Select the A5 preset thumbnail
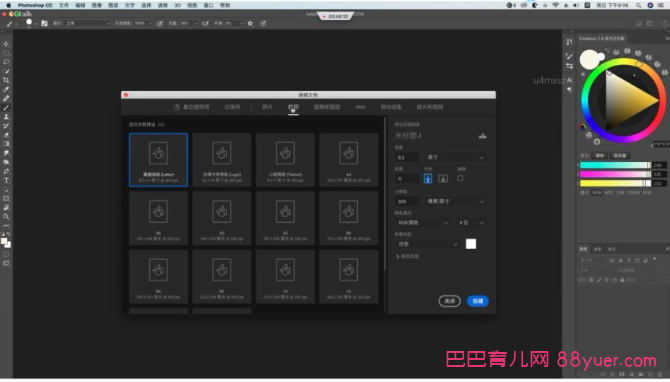 coord(222,218)
